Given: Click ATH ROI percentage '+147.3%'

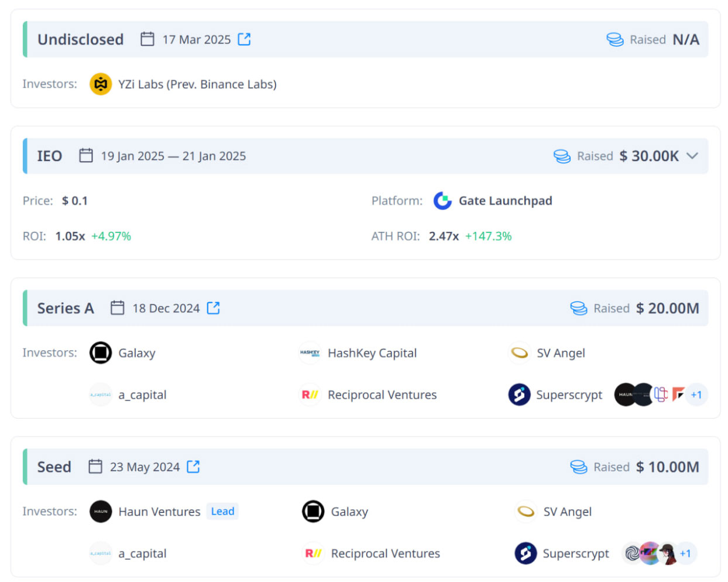Looking at the screenshot, I should pos(488,236).
